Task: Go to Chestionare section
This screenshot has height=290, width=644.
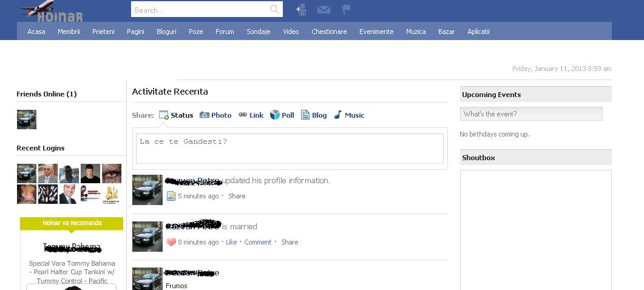Action: (329, 32)
